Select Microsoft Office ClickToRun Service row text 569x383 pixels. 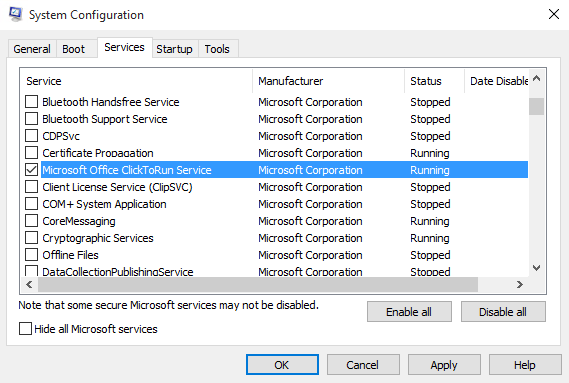tap(127, 170)
